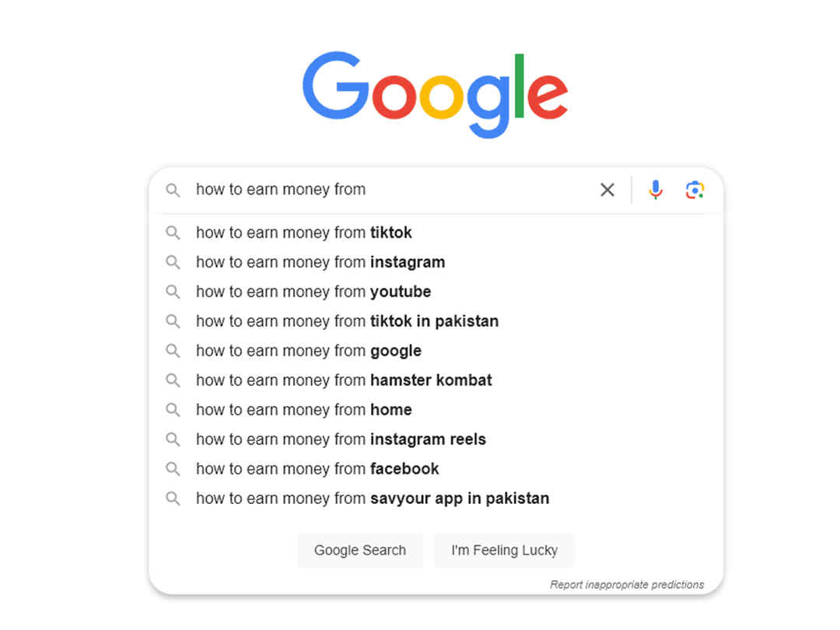Select the suggestion ending in home
Viewport: 840px width, 630px height.
(303, 409)
